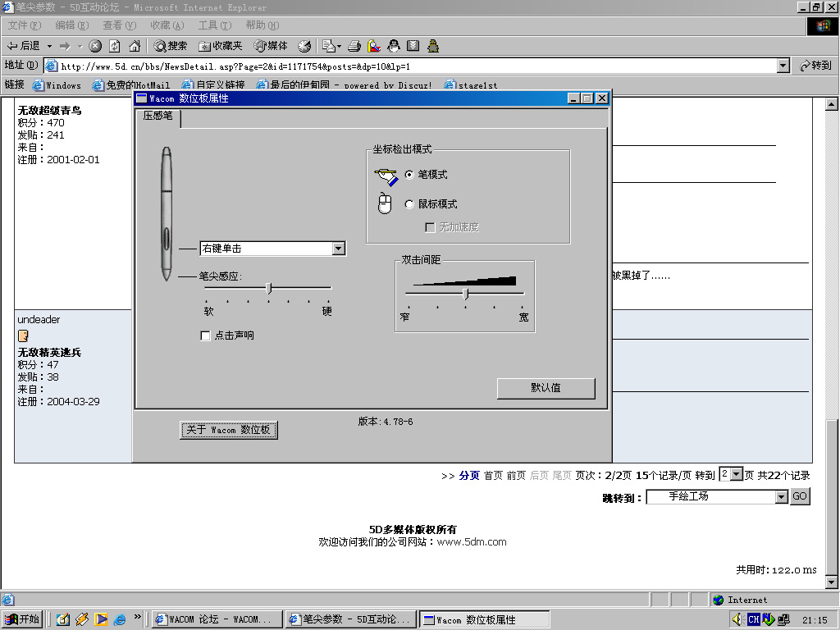This screenshot has width=840, height=630.
Task: Open the Windows link in Links bar
Action: [x=57, y=85]
